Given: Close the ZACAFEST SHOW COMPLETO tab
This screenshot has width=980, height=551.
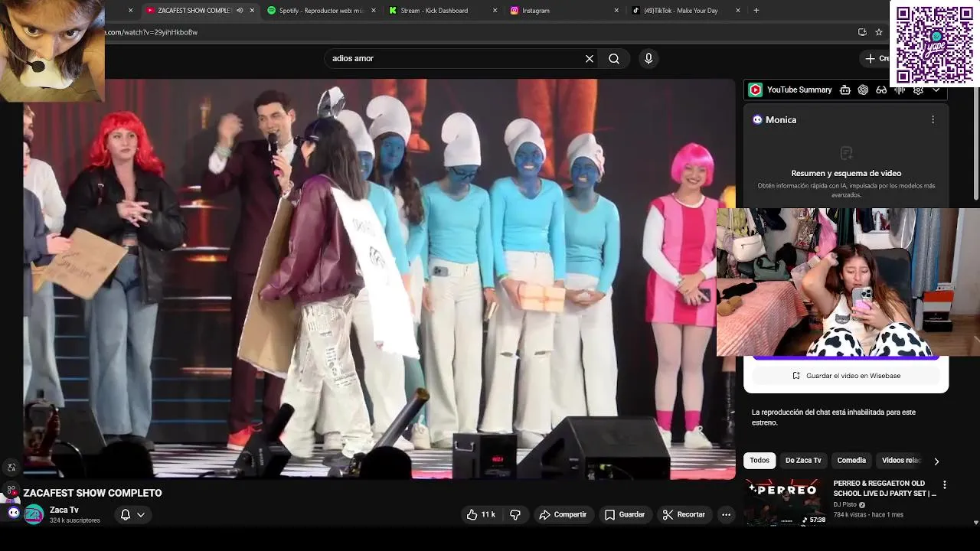Looking at the screenshot, I should click(252, 11).
